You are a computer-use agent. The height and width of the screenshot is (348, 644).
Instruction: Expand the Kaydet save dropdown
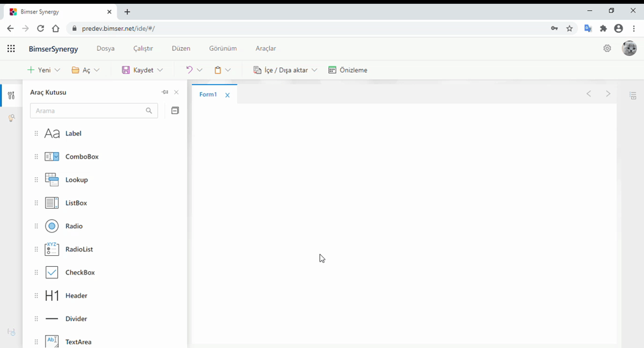pyautogui.click(x=160, y=70)
